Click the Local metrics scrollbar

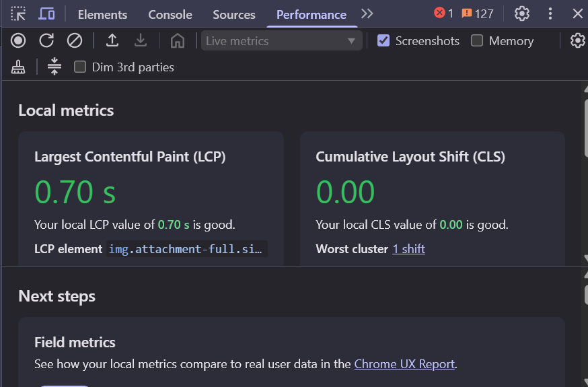[x=586, y=127]
